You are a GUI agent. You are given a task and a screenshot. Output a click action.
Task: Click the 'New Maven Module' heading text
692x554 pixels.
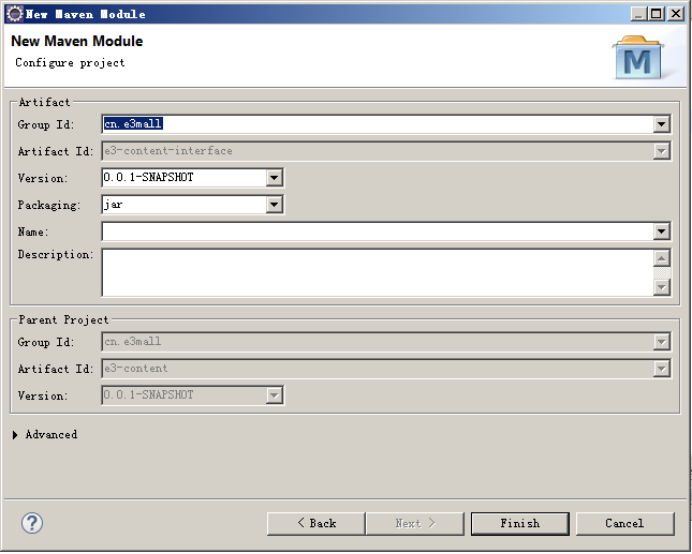77,41
